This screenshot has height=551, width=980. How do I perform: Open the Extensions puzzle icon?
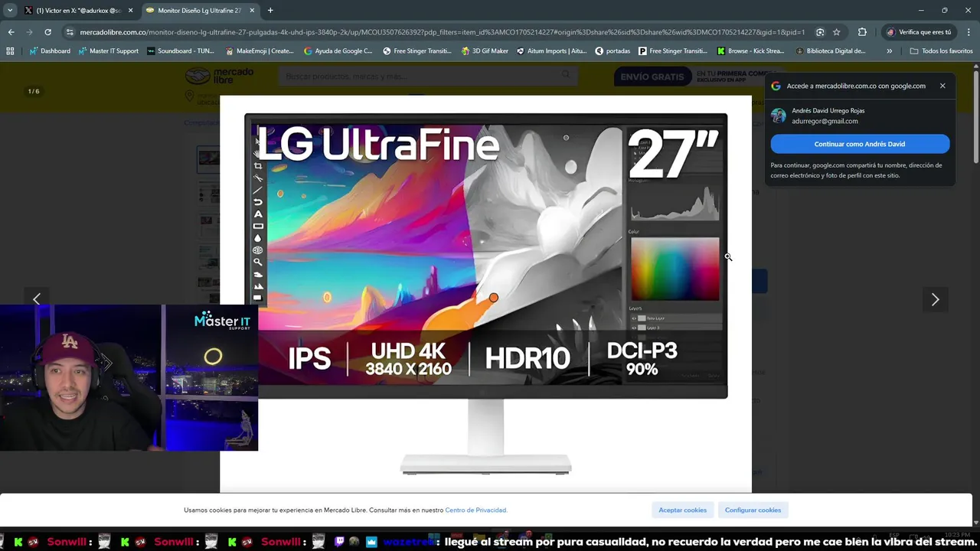tap(862, 32)
